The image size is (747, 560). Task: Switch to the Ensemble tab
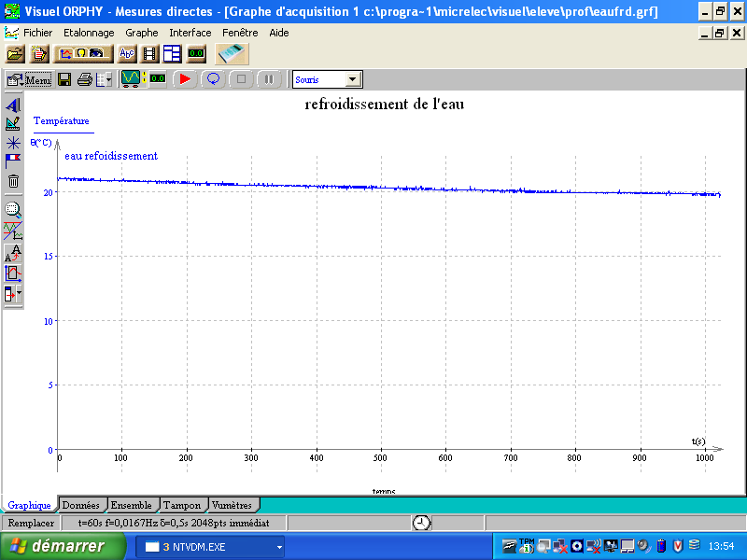tap(131, 505)
